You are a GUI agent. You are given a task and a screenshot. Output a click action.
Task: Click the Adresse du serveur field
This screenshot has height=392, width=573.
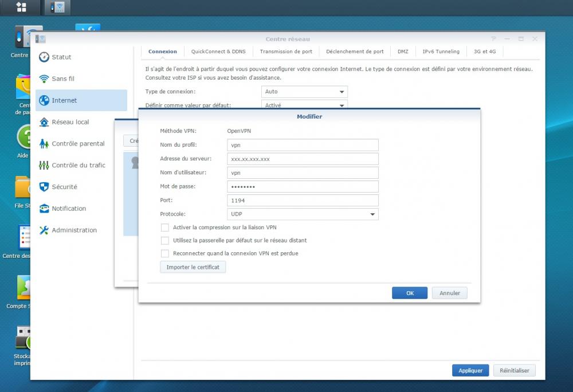(x=303, y=159)
